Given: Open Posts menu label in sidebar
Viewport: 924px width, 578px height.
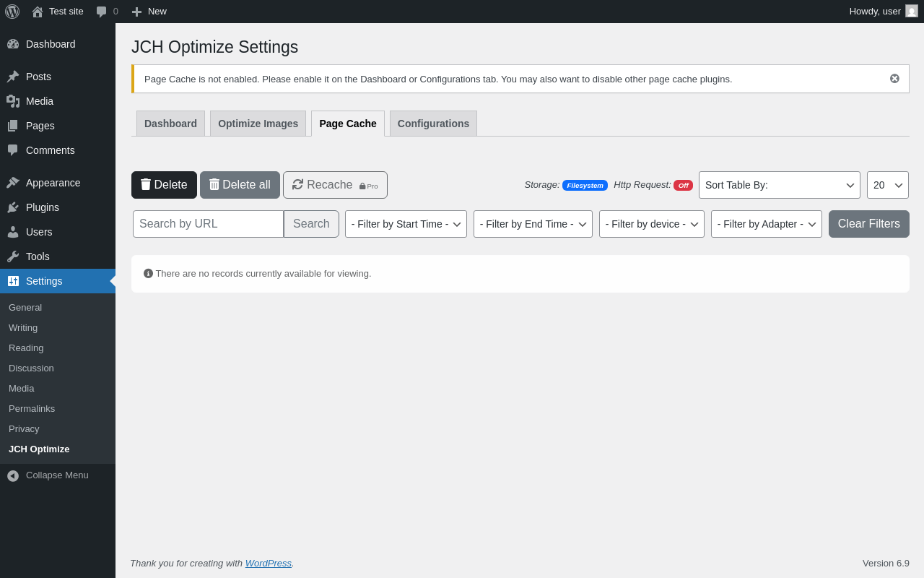Looking at the screenshot, I should (38, 77).
